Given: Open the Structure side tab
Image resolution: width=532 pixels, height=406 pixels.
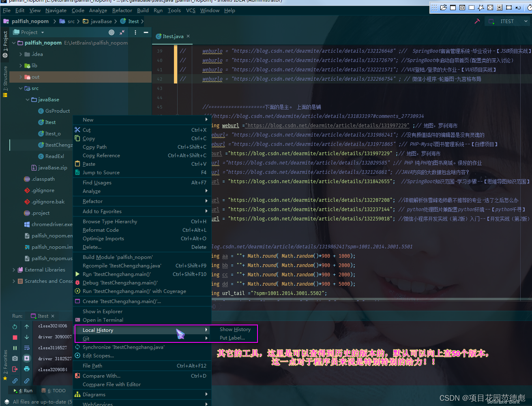Looking at the screenshot, I should coord(5,81).
